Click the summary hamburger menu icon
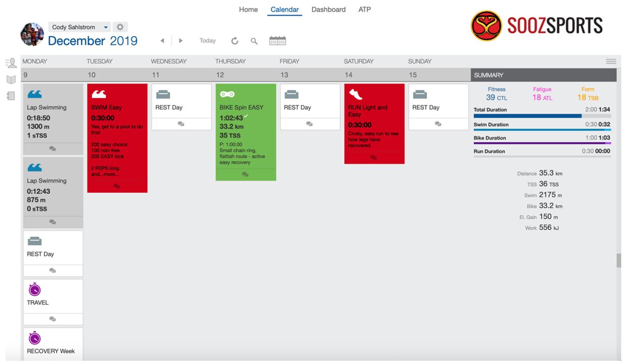 point(611,62)
